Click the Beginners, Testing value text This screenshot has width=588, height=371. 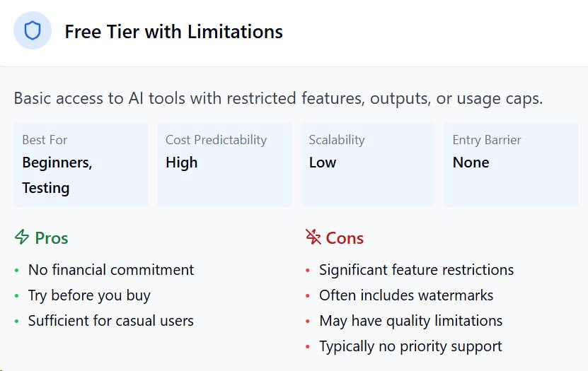57,175
